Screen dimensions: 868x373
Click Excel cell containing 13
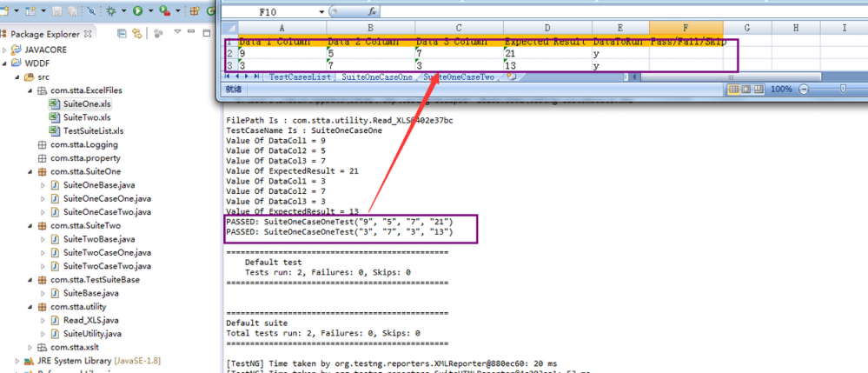(x=547, y=66)
